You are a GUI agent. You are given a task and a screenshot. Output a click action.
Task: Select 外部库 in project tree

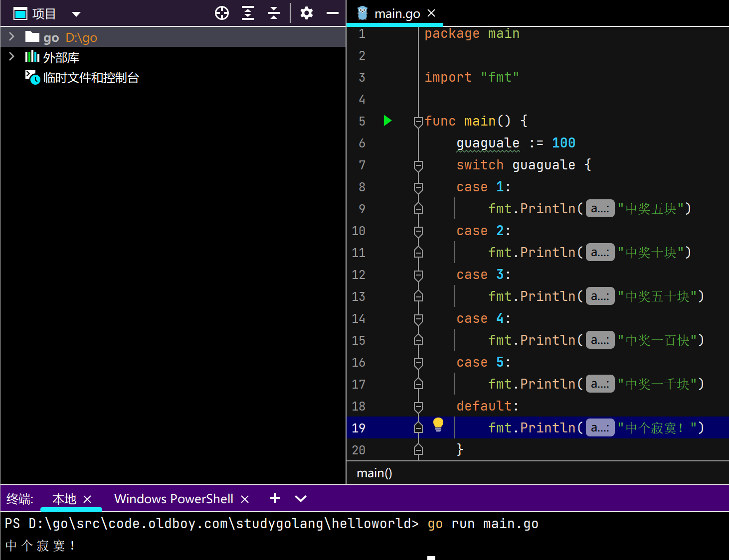[x=173, y=57]
